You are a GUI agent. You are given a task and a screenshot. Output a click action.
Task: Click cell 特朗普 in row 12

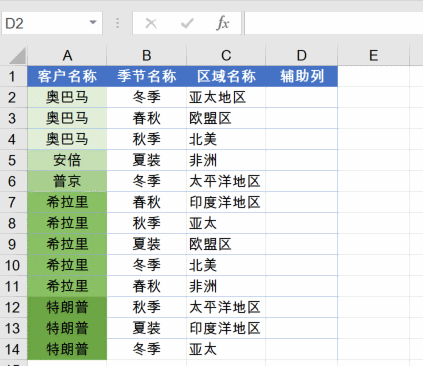(x=67, y=307)
